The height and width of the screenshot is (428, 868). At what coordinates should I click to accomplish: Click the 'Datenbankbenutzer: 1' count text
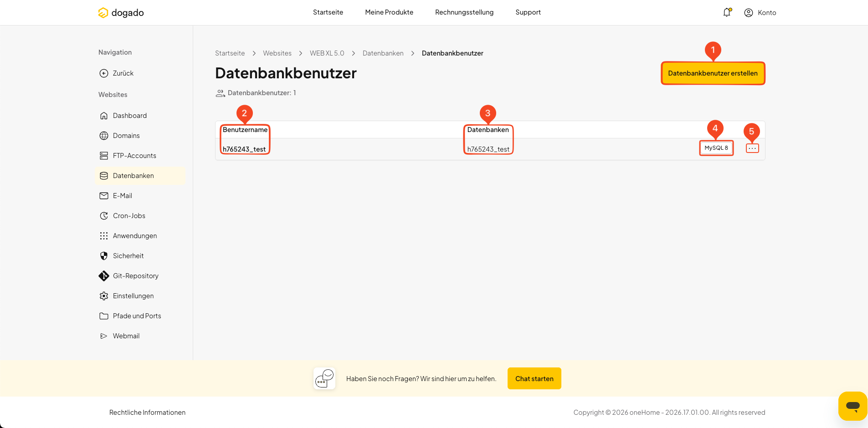tap(262, 93)
